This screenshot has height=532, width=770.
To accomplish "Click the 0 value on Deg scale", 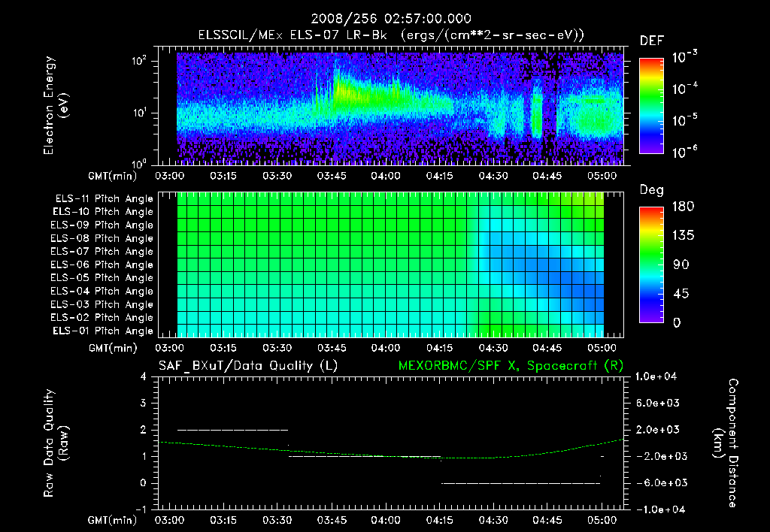I will 677,322.
